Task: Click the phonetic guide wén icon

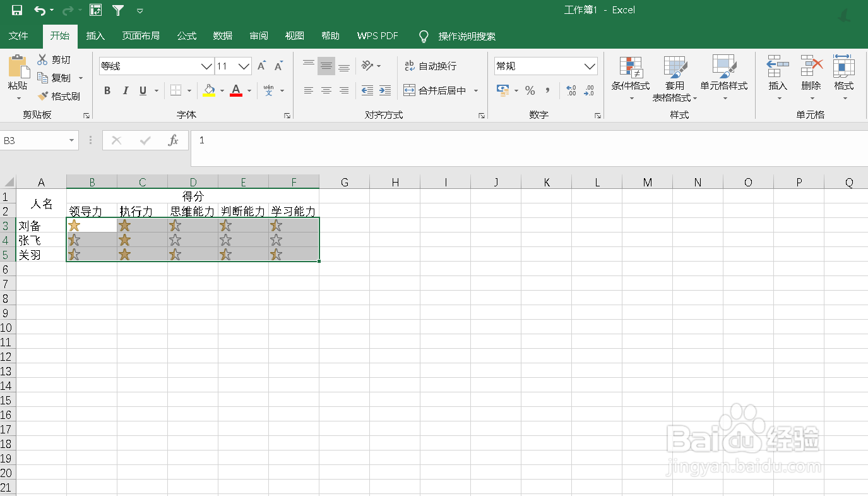Action: click(269, 90)
